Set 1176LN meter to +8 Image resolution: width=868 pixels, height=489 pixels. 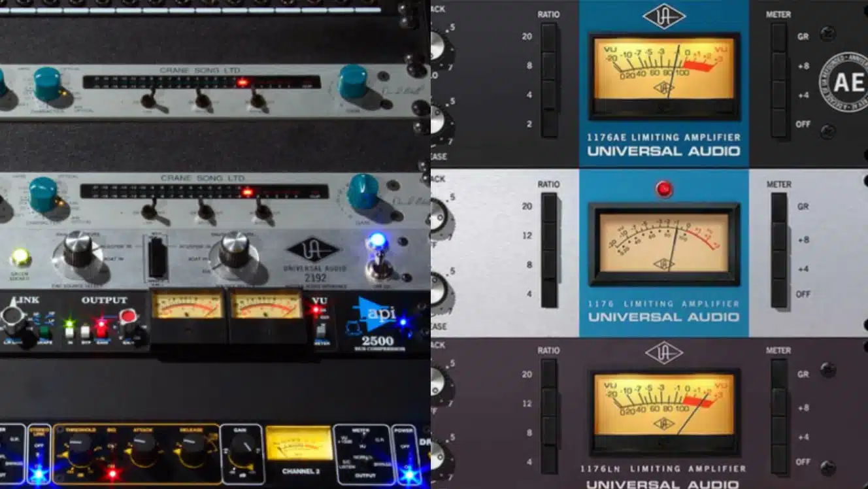(779, 403)
